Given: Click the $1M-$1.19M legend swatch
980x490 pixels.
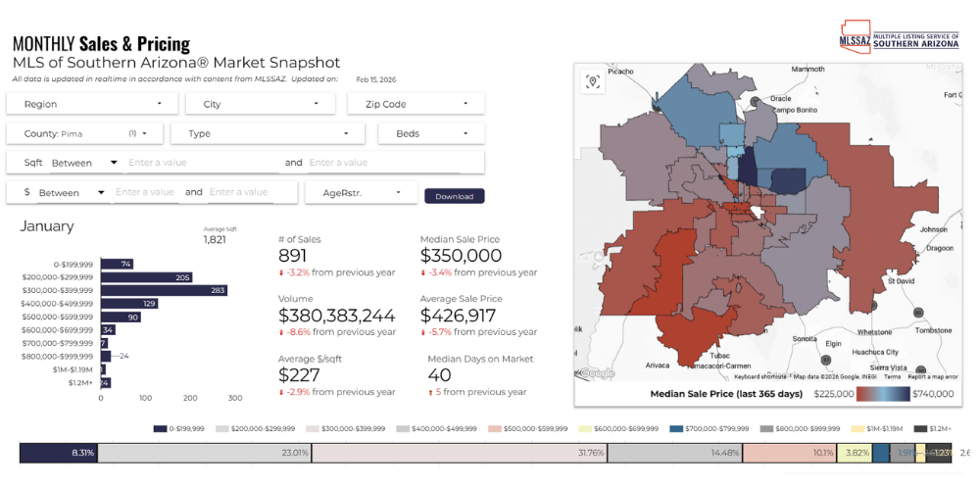Looking at the screenshot, I should (857, 429).
